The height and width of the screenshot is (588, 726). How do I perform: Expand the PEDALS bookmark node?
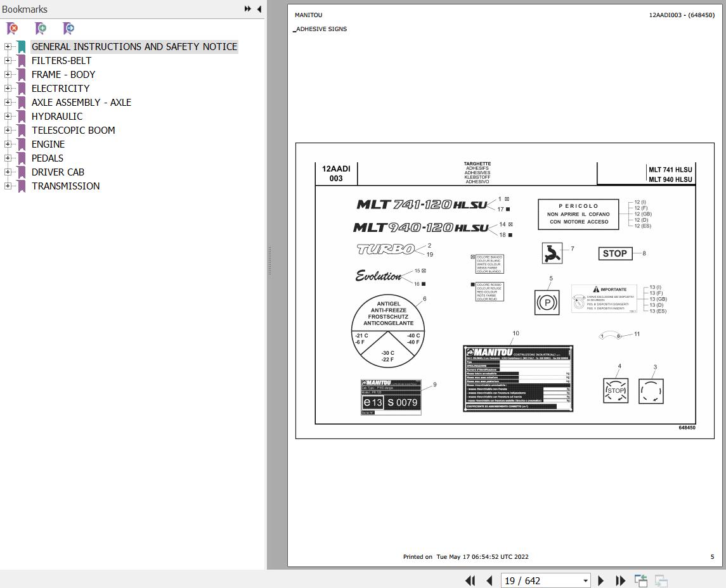[8, 158]
